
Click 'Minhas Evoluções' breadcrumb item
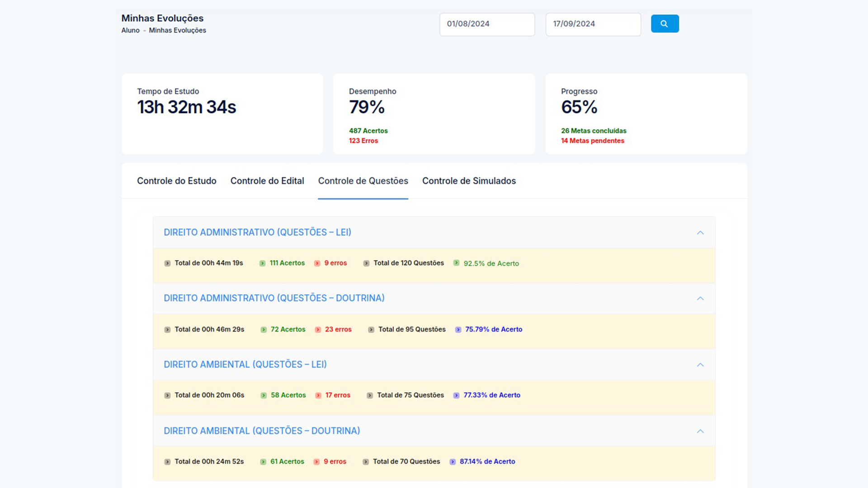(178, 30)
